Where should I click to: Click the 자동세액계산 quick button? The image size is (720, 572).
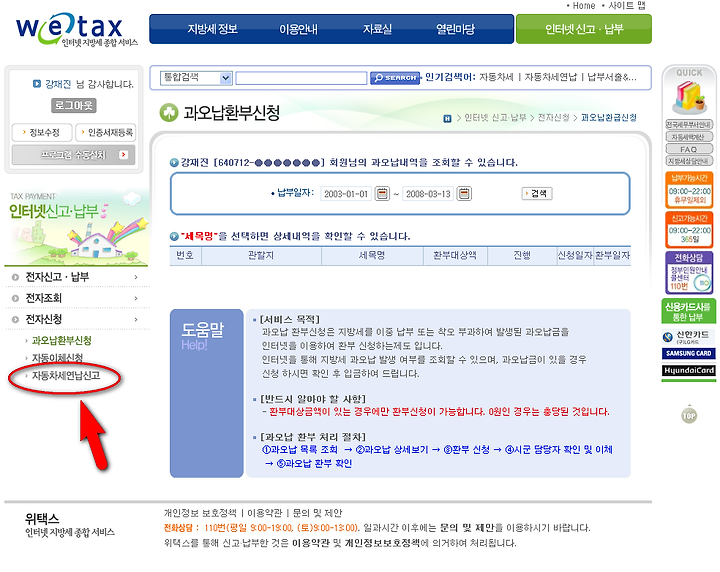point(689,137)
